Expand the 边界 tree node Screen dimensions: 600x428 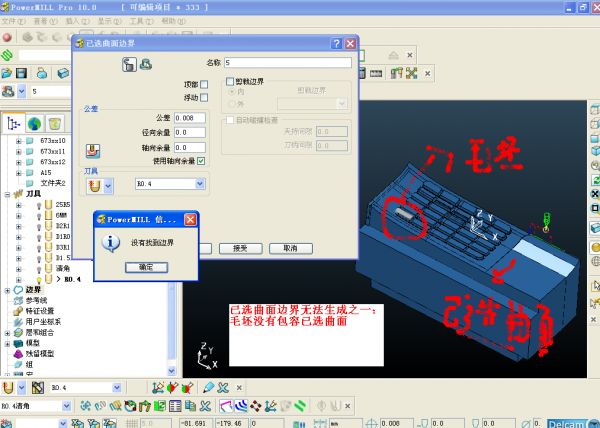[8, 290]
